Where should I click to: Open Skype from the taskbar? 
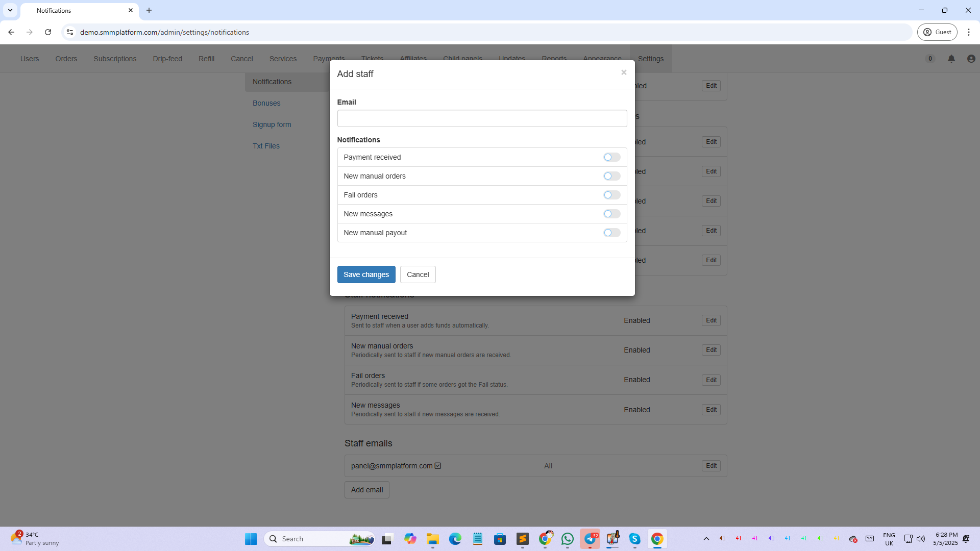point(634,539)
